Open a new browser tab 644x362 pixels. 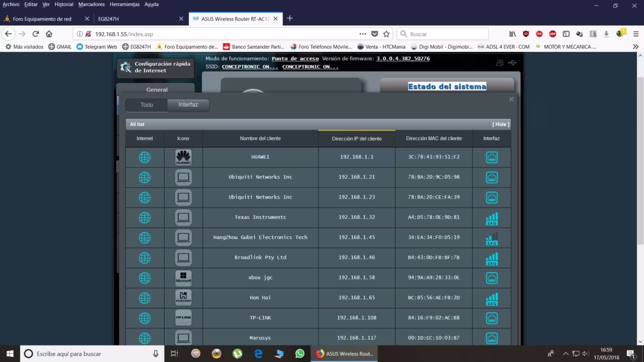pos(289,19)
